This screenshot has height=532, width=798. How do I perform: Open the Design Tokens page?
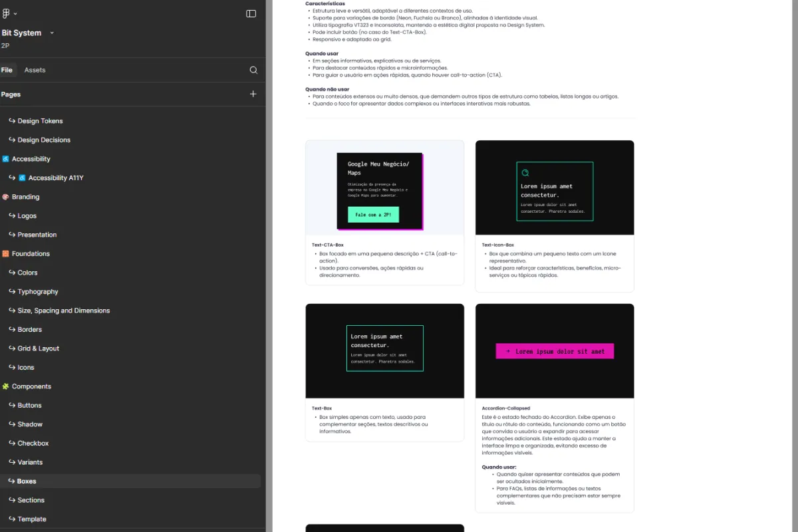pyautogui.click(x=40, y=121)
